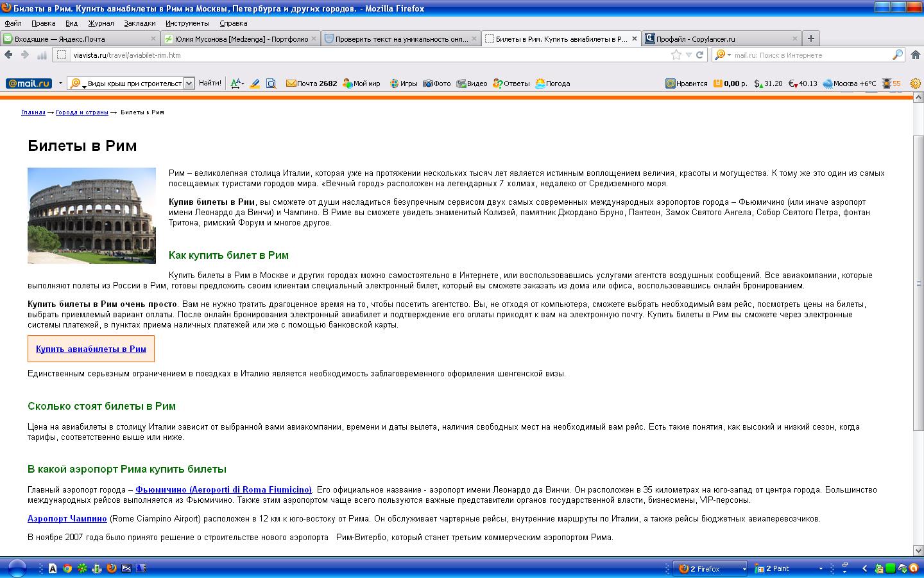Open the Закладки menu
Viewport: 924px width, 578px height.
(140, 23)
